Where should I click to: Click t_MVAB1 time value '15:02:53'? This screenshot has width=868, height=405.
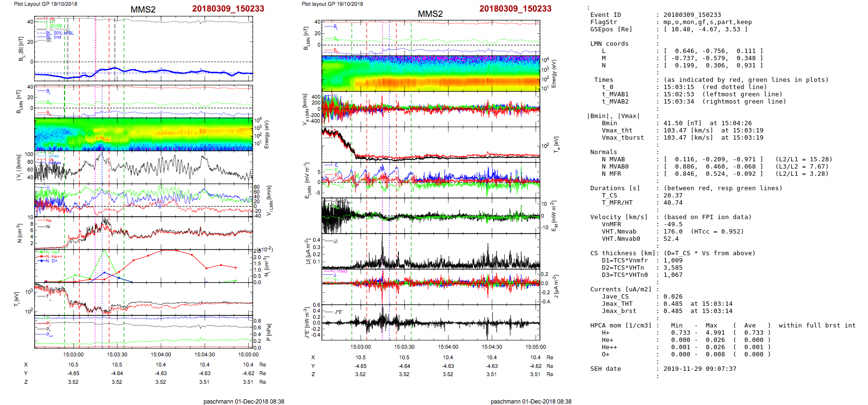click(678, 94)
